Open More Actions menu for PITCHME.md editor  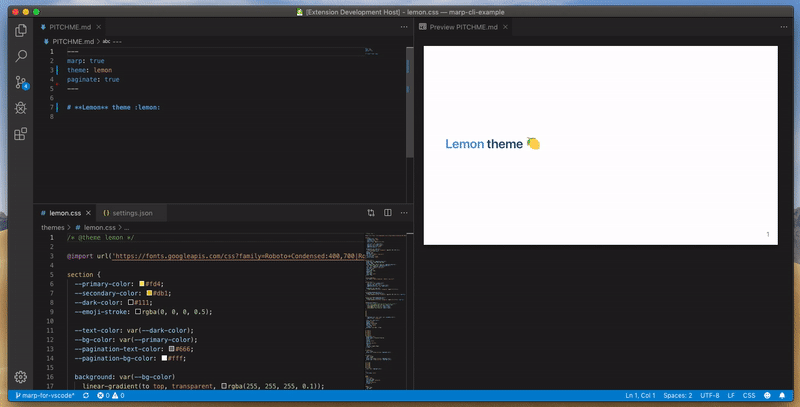point(403,27)
